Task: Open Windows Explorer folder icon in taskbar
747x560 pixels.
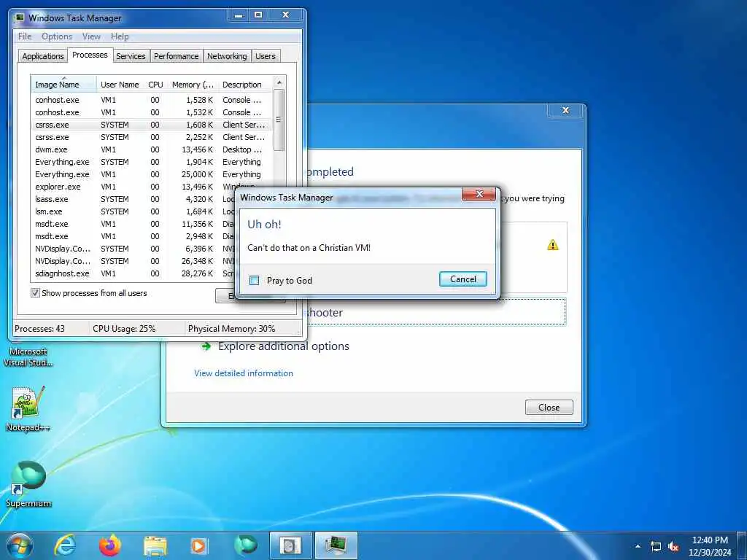Action: coord(155,547)
